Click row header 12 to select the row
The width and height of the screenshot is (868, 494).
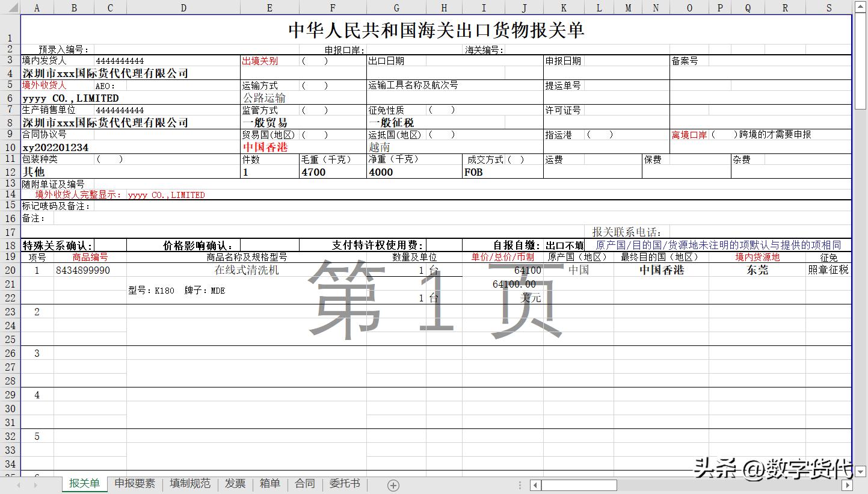pos(9,171)
